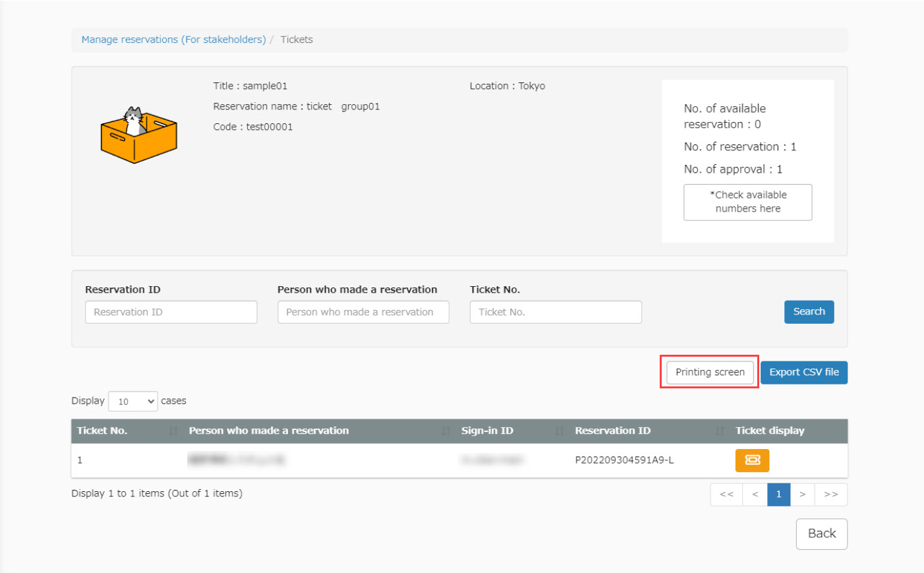Click into the Ticket No. search field

coord(555,313)
